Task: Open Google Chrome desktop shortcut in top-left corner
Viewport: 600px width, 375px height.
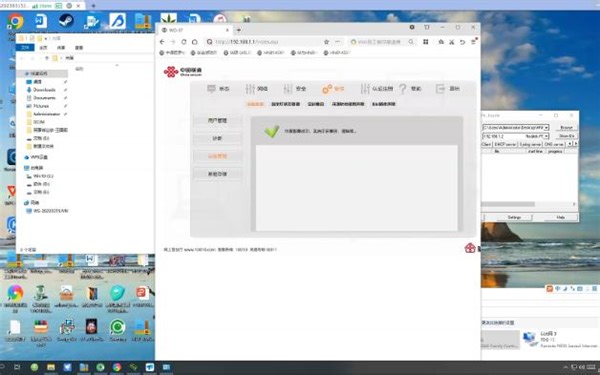Action: click(15, 21)
